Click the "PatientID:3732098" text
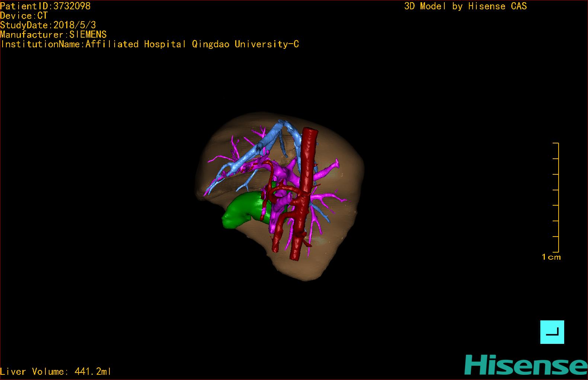The image size is (588, 380). [x=45, y=6]
